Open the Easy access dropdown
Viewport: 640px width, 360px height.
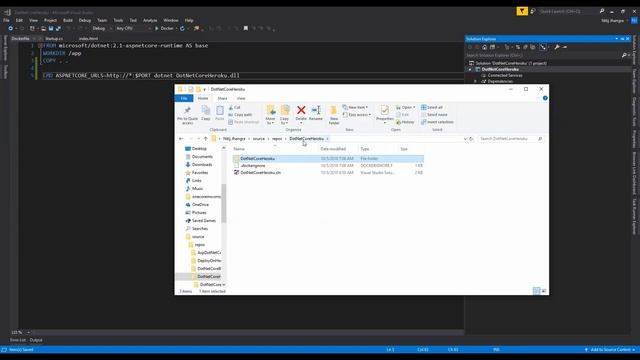click(357, 115)
